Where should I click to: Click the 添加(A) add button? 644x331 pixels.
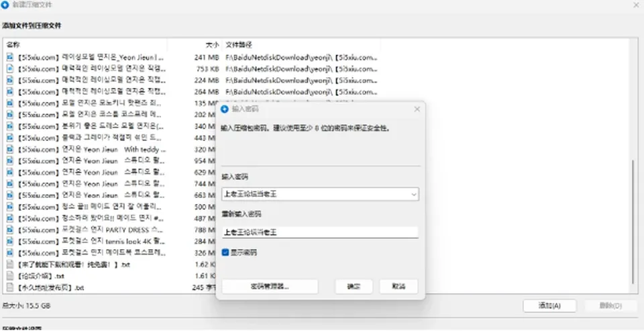tap(549, 306)
